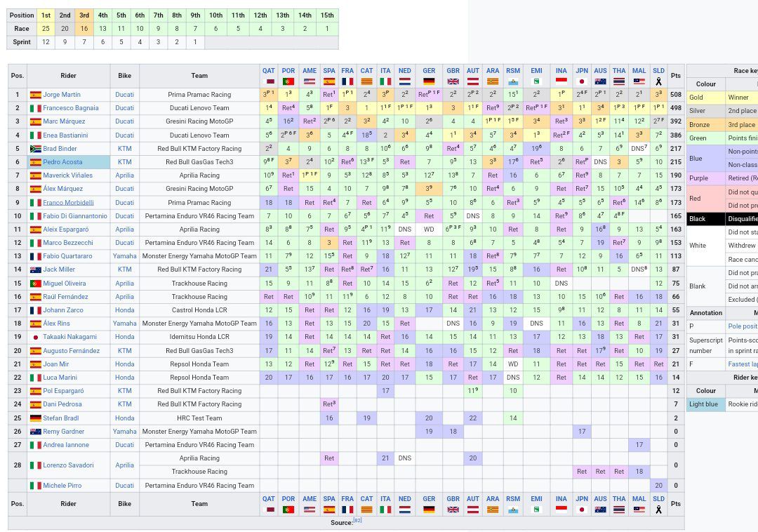Click the Yamaha bike link in Fabio Quartararo's row
Viewport: 758px width, 532px height.
coord(124,256)
